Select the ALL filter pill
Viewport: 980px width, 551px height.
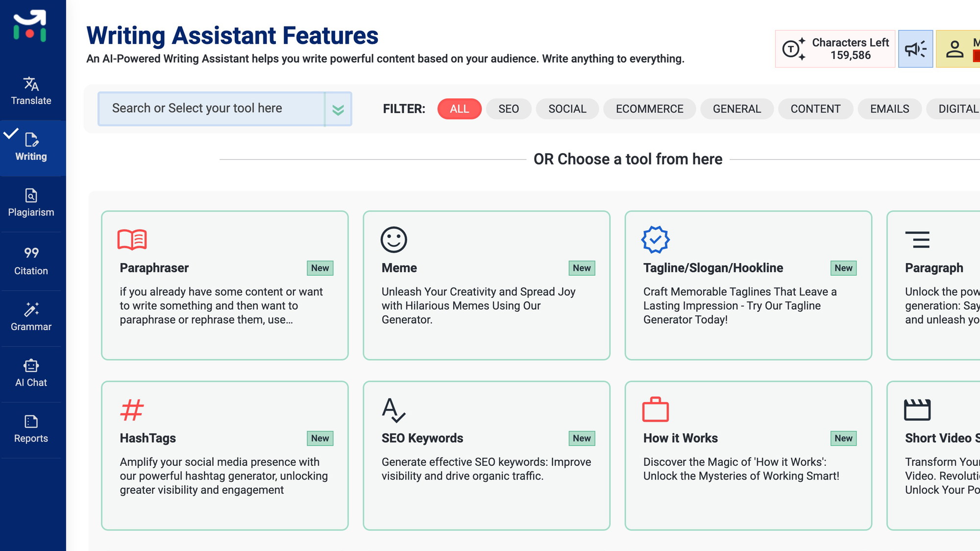[x=459, y=109]
